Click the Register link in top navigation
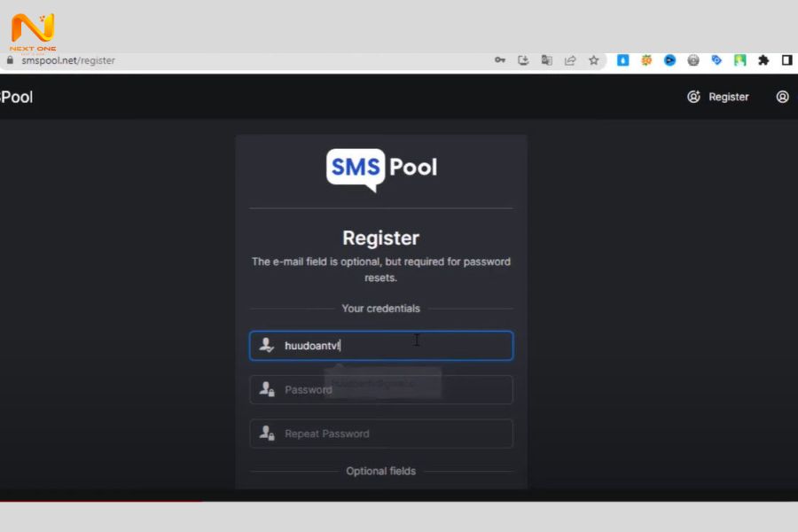The width and height of the screenshot is (798, 532). pos(718,97)
